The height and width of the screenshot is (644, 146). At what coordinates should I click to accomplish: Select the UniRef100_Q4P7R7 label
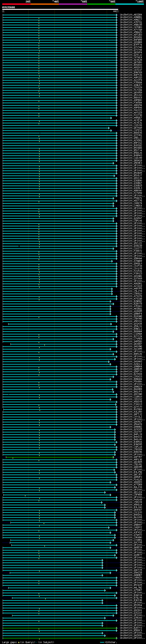[131, 457]
